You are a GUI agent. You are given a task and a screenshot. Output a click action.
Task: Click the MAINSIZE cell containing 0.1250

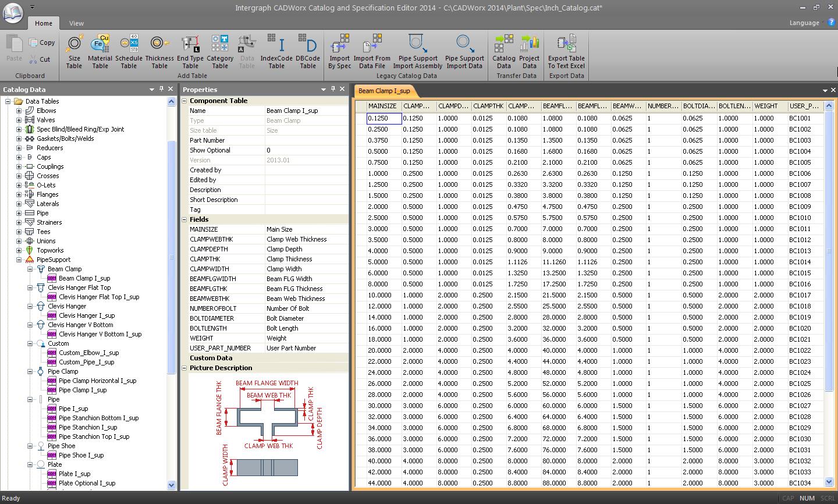coord(384,118)
